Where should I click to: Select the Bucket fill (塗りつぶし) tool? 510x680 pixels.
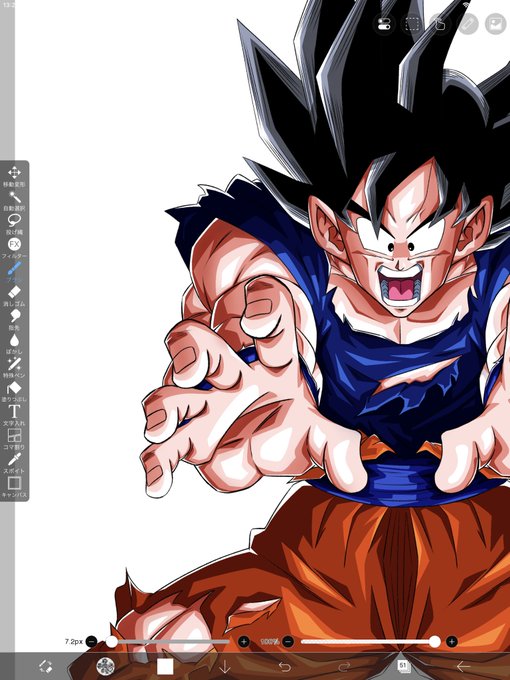pos(14,391)
